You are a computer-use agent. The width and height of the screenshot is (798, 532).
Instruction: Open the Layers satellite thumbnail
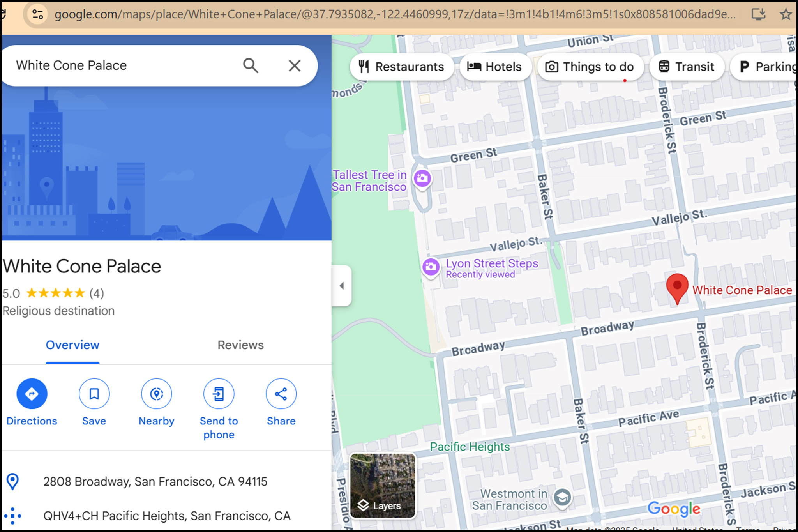[x=383, y=486]
